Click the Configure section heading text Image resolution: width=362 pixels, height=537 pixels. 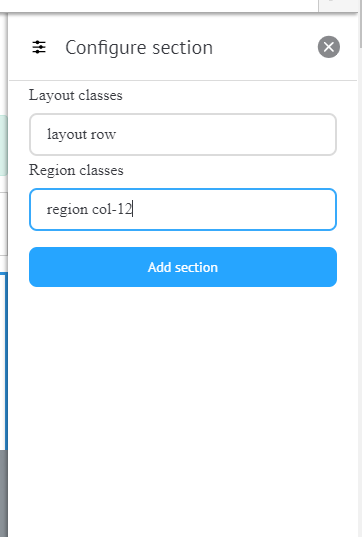tap(139, 48)
